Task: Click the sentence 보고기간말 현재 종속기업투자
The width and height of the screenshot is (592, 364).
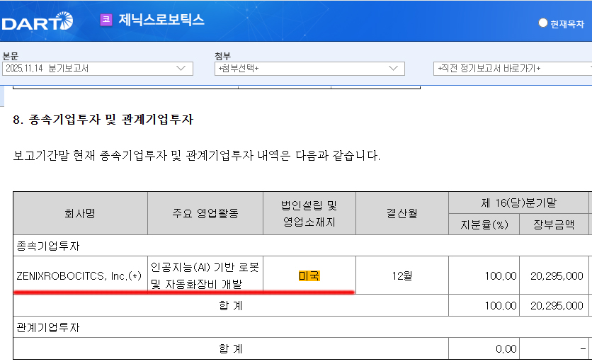Action: (x=197, y=156)
